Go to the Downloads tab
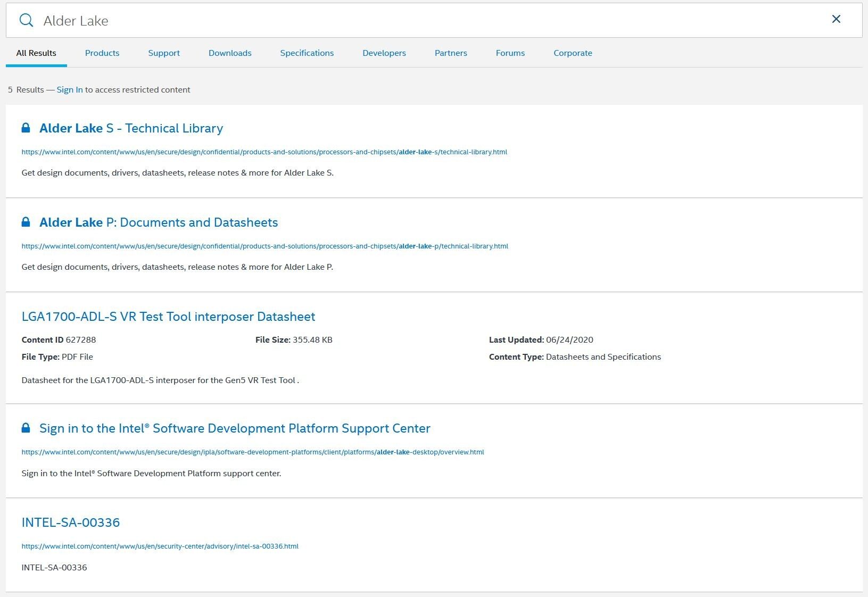Image resolution: width=868 pixels, height=597 pixels. tap(230, 53)
